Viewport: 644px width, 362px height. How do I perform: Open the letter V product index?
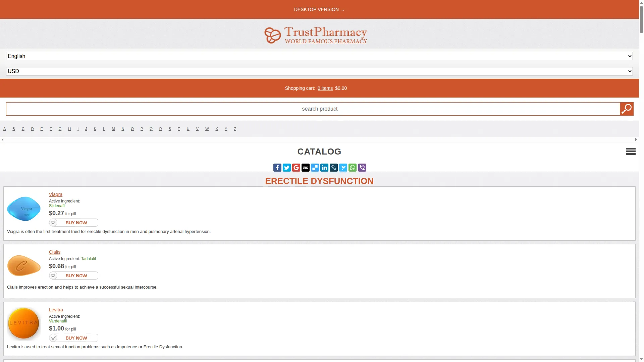[198, 129]
